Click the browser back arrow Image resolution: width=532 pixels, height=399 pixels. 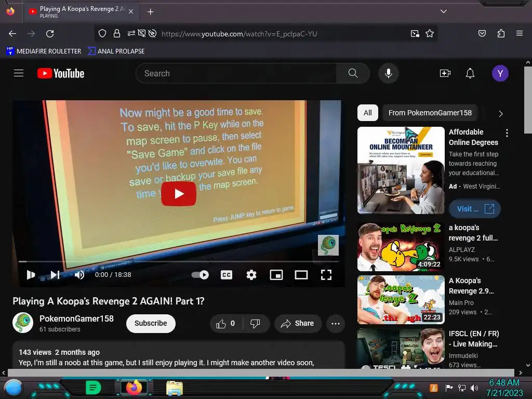[x=12, y=34]
